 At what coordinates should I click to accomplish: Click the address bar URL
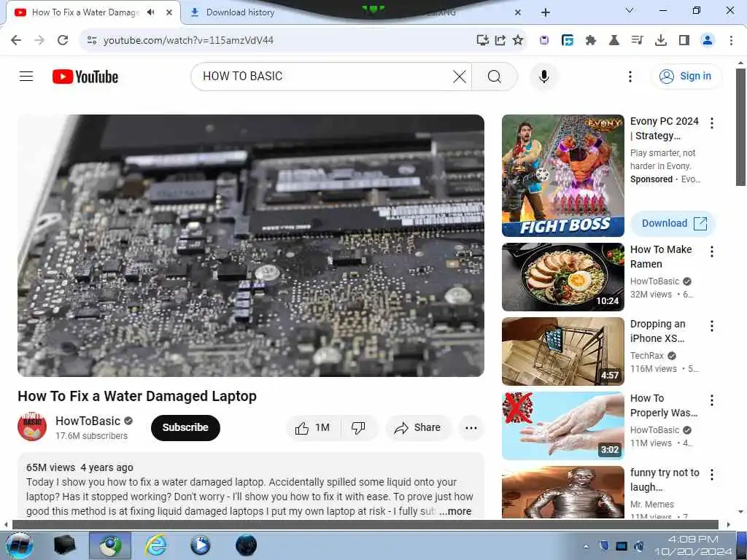pyautogui.click(x=189, y=41)
